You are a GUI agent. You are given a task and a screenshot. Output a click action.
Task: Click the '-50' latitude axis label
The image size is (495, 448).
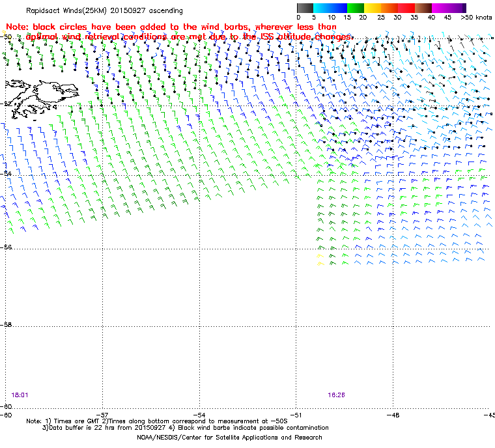click(6, 37)
